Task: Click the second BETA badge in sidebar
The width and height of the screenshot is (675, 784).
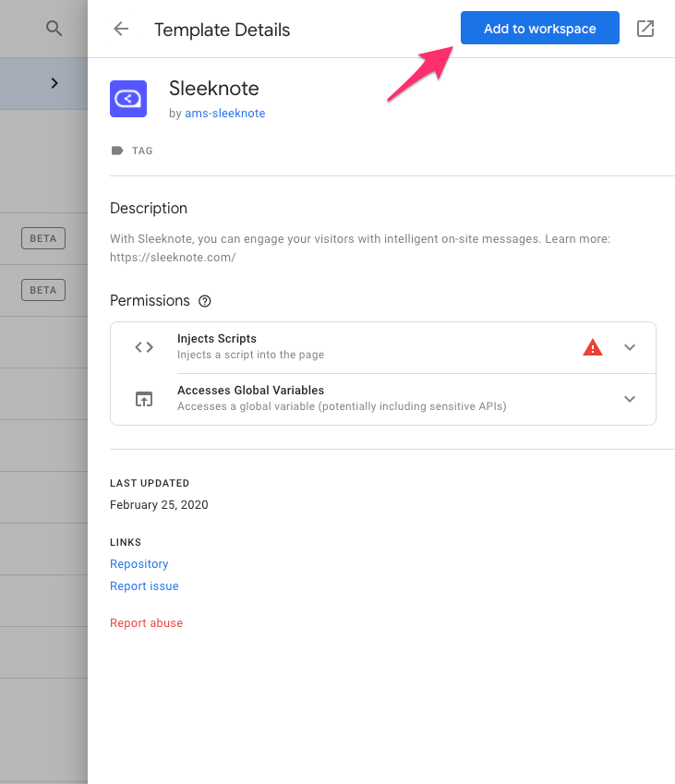Action: point(43,290)
